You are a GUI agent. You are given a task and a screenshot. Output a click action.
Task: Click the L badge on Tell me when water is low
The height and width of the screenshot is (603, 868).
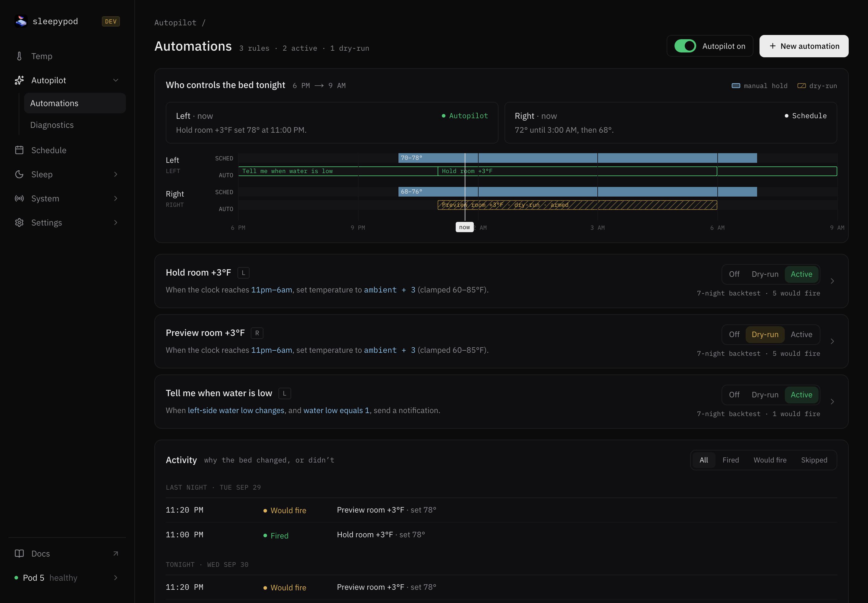285,393
